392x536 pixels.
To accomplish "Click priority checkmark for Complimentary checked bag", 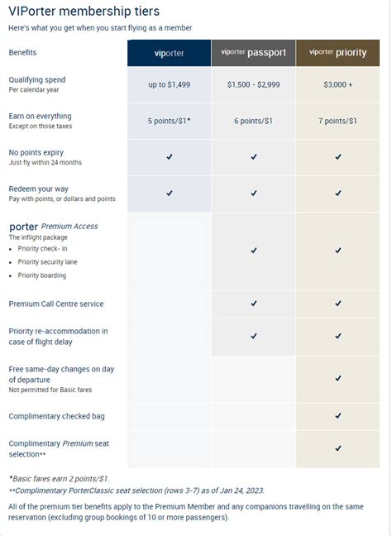I will click(x=338, y=416).
